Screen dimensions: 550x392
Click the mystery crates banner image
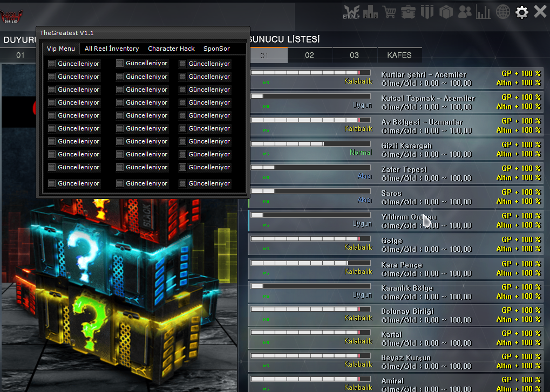[x=119, y=294]
